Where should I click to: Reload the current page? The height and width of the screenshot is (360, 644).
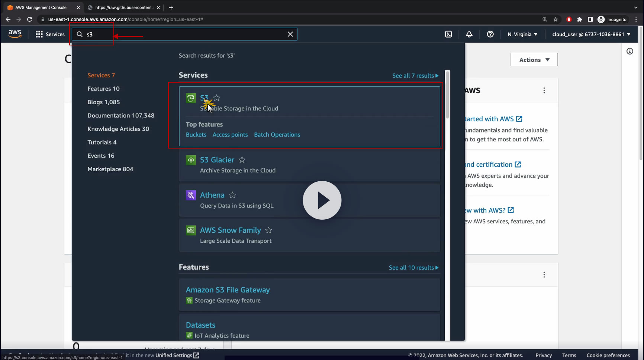[x=30, y=19]
